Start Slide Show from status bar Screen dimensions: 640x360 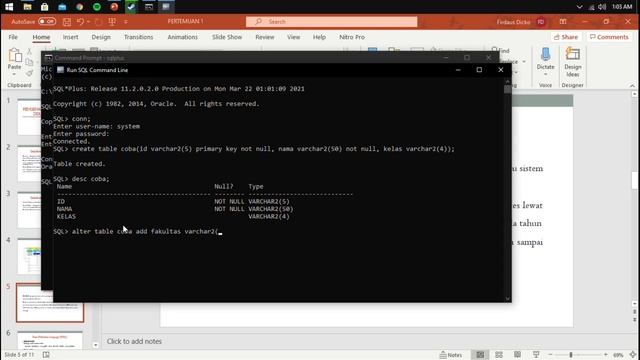pyautogui.click(x=536, y=355)
